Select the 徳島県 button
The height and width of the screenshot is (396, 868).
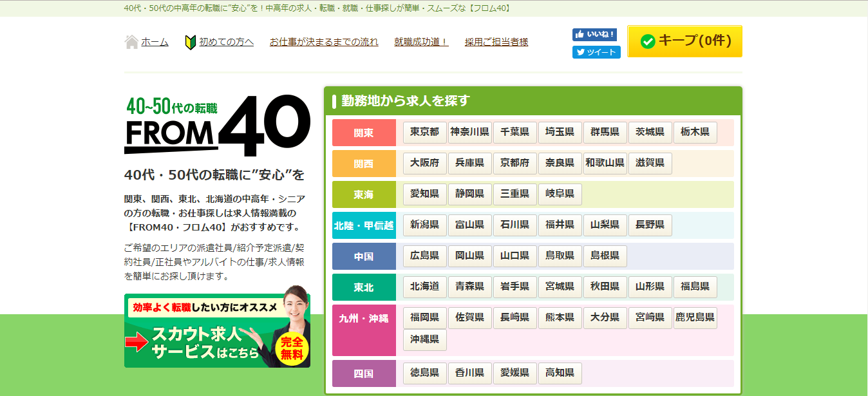coord(425,373)
